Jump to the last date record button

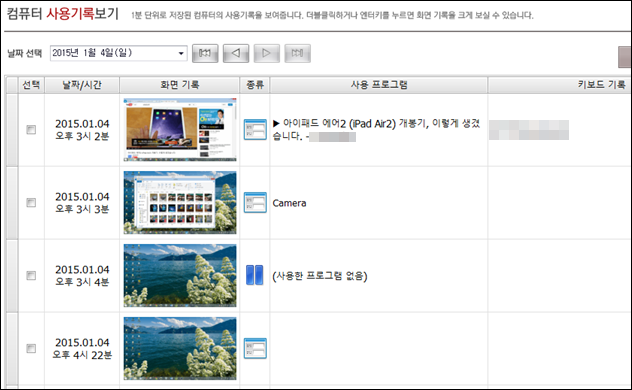297,53
